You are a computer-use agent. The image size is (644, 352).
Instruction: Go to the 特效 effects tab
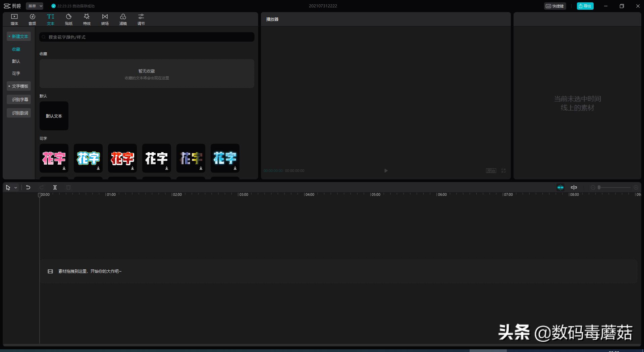(87, 19)
